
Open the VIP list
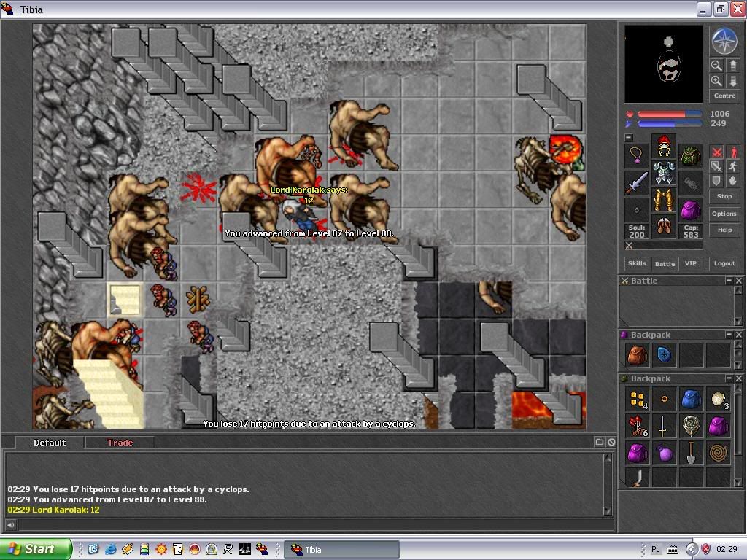click(x=690, y=263)
